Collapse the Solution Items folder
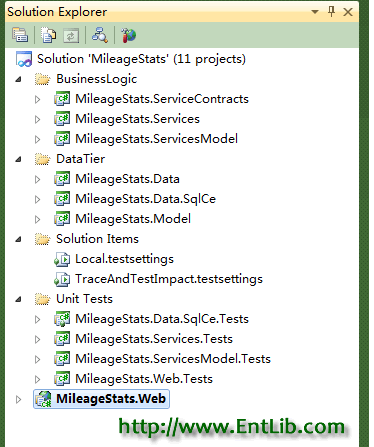 (x=18, y=239)
